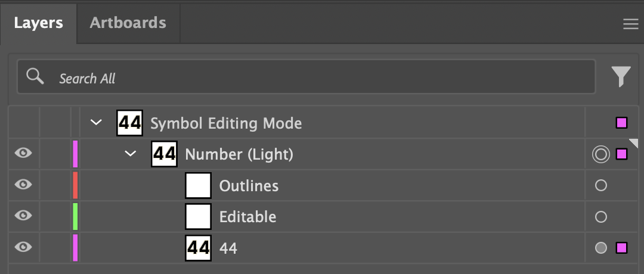Click the filter funnel icon

point(621,77)
